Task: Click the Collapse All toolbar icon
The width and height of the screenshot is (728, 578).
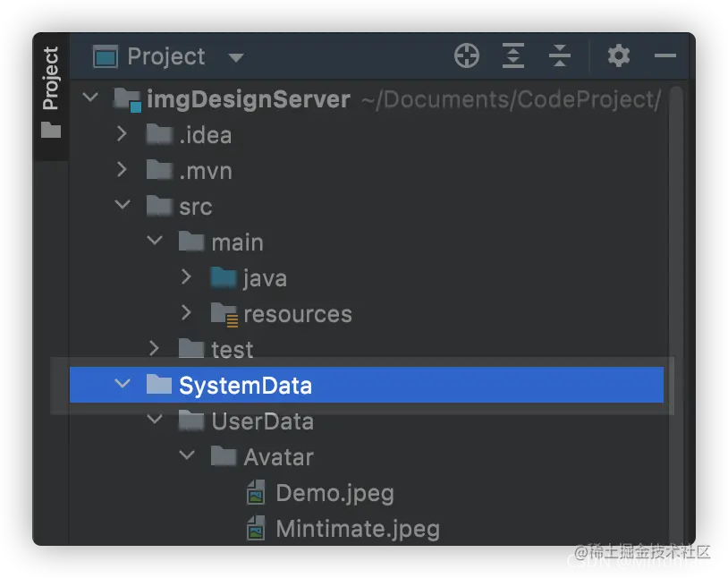Action: point(560,56)
